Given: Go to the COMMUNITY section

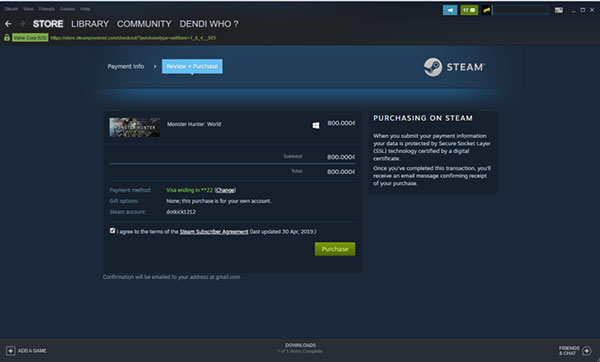Looking at the screenshot, I should click(x=144, y=24).
